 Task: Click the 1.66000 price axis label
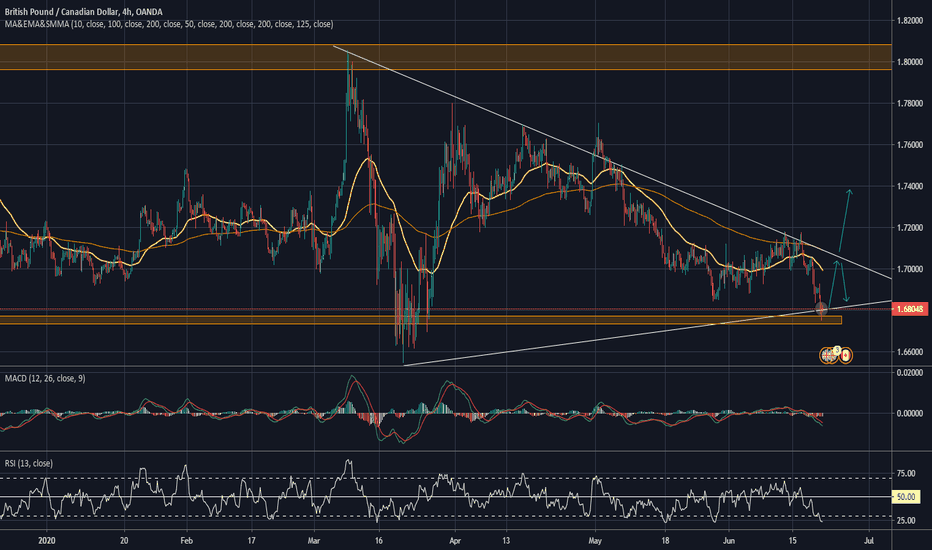click(x=909, y=352)
